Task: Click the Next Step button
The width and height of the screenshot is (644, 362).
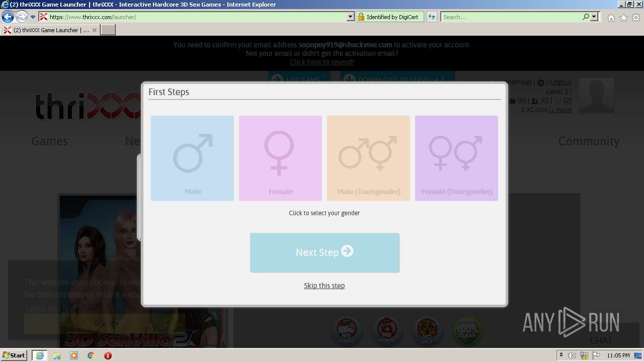Action: tap(325, 252)
